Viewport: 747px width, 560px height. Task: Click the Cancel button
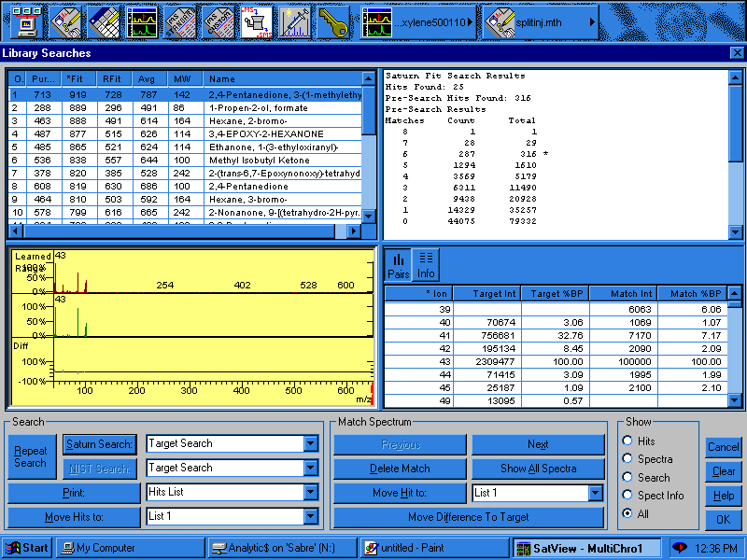[x=723, y=447]
